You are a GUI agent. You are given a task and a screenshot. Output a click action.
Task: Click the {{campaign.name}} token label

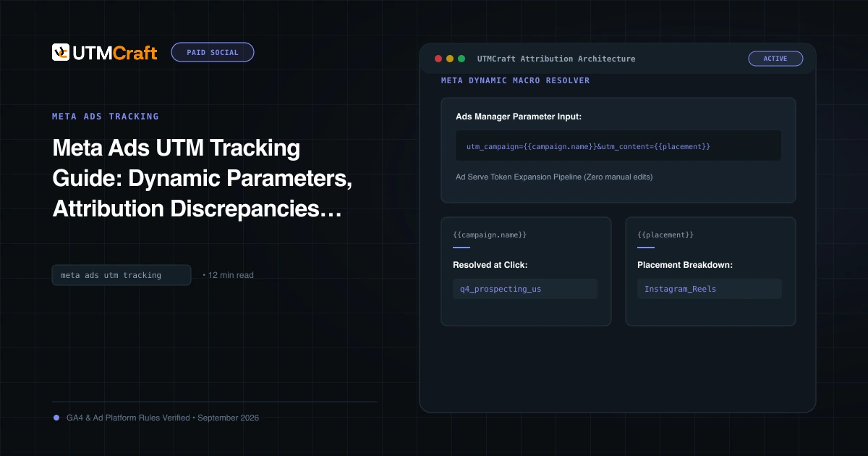point(490,235)
